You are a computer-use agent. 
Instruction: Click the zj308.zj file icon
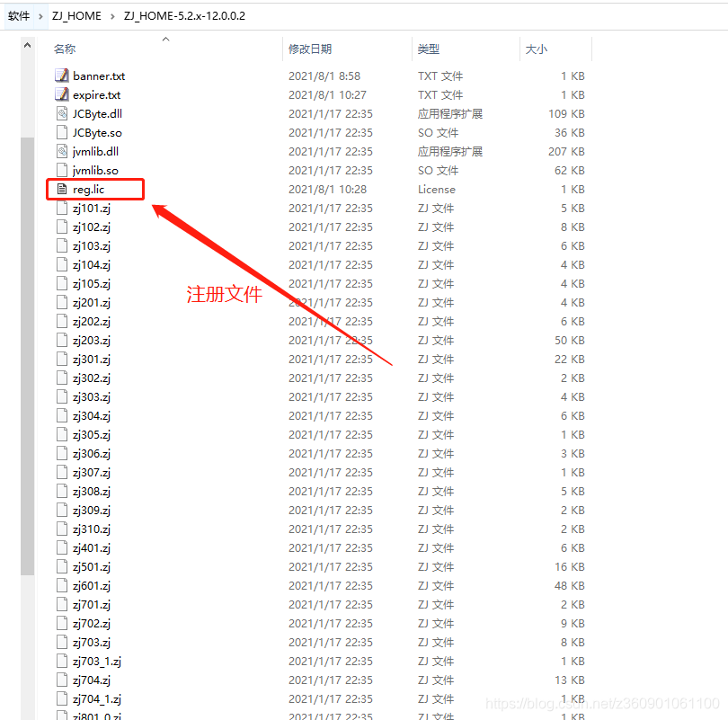point(62,491)
